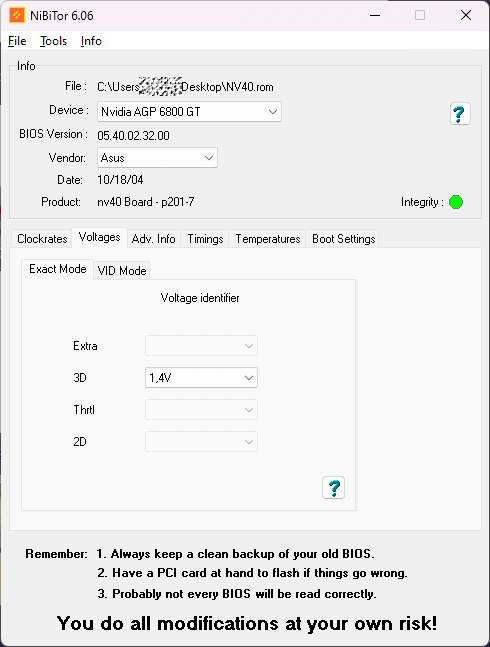Minimize the NiBiTor window
The image size is (490, 647).
pos(375,15)
